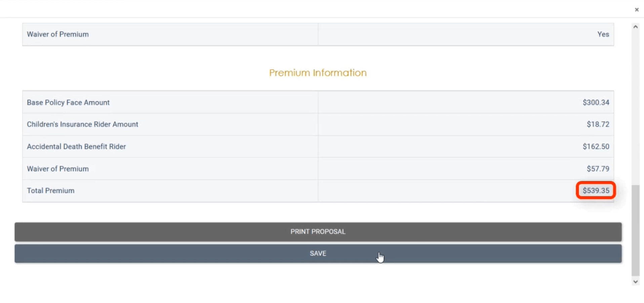This screenshot has width=644, height=303.
Task: Click the Yes value for Waiver of Premium
Action: [603, 34]
